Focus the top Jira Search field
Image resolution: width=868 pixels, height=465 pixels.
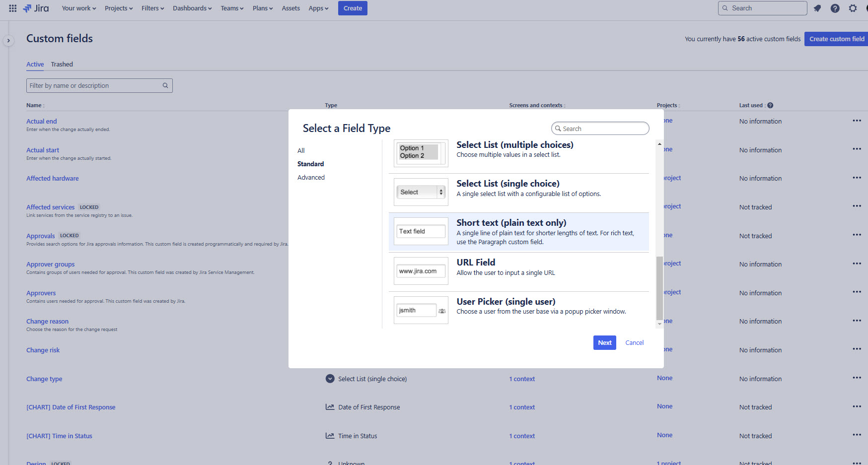(x=762, y=8)
